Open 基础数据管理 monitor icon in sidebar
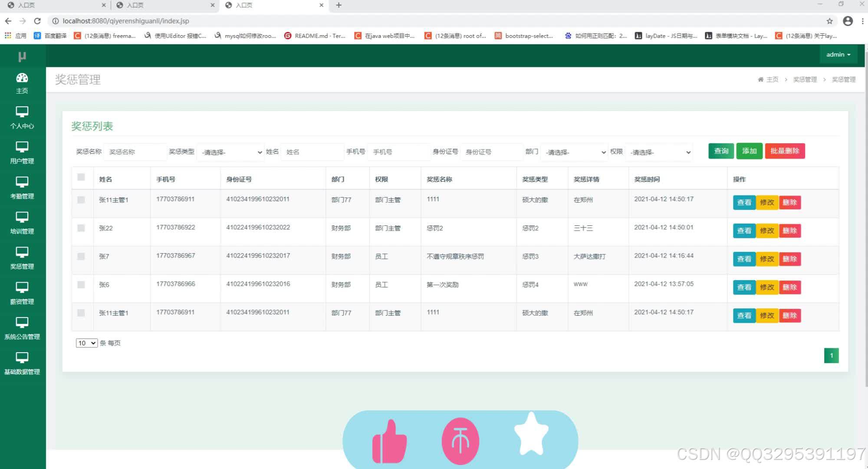This screenshot has height=469, width=868. pyautogui.click(x=22, y=358)
